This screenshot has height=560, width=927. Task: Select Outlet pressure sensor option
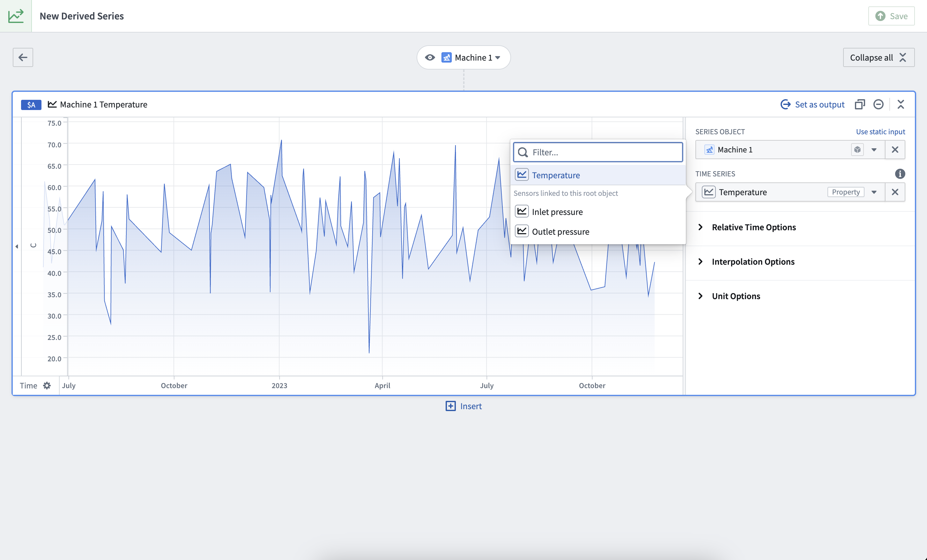[x=598, y=231]
